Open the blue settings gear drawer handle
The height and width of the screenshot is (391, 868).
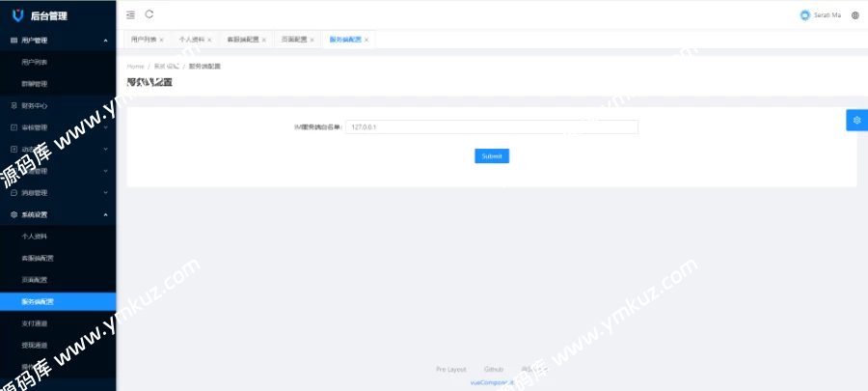pos(857,120)
